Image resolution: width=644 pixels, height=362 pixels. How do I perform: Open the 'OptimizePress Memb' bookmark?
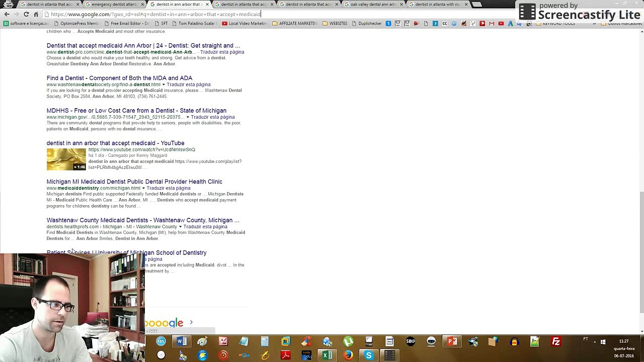(76, 23)
